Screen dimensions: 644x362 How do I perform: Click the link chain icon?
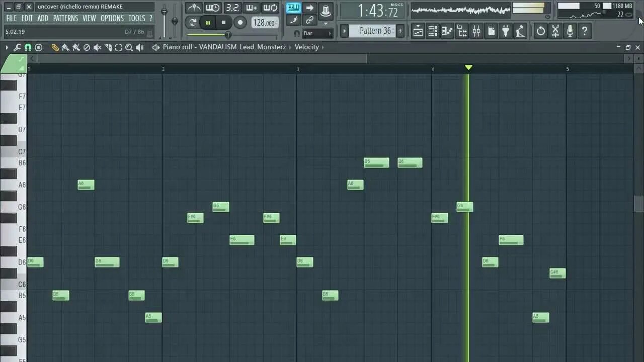pyautogui.click(x=309, y=20)
